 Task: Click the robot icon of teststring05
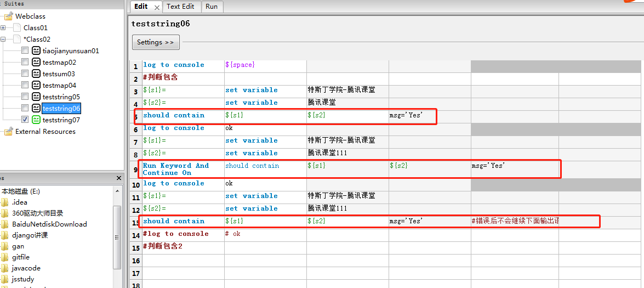[36, 97]
